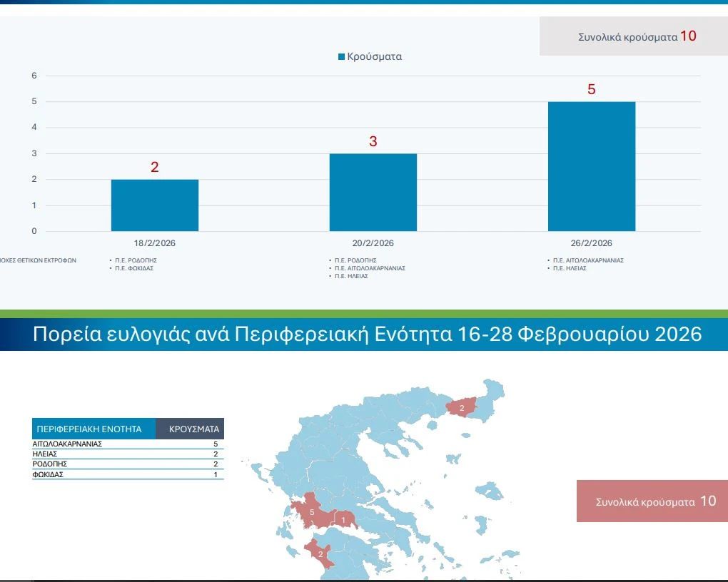Select the bar for 18/2/2026
Screen dimensions: 728x582
pos(155,205)
